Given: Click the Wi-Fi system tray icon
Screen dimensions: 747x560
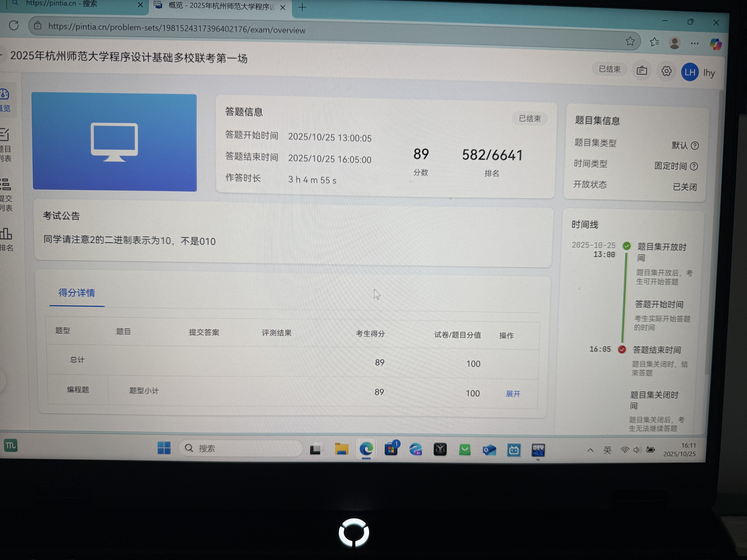Looking at the screenshot, I should point(625,450).
